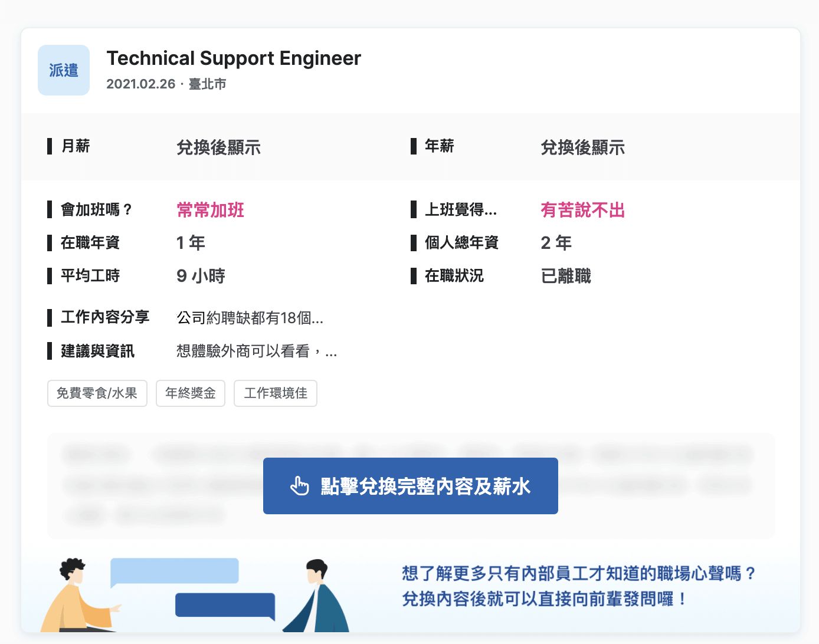819x644 pixels.
Task: Click monthly salary 兌換後顯示 value
Action: [x=219, y=147]
